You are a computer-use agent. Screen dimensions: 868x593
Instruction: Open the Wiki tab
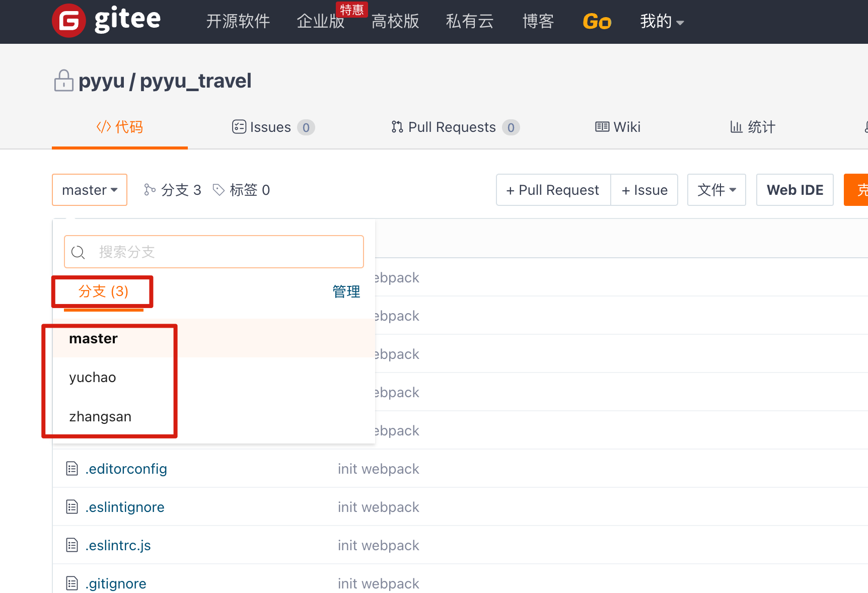pyautogui.click(x=618, y=127)
